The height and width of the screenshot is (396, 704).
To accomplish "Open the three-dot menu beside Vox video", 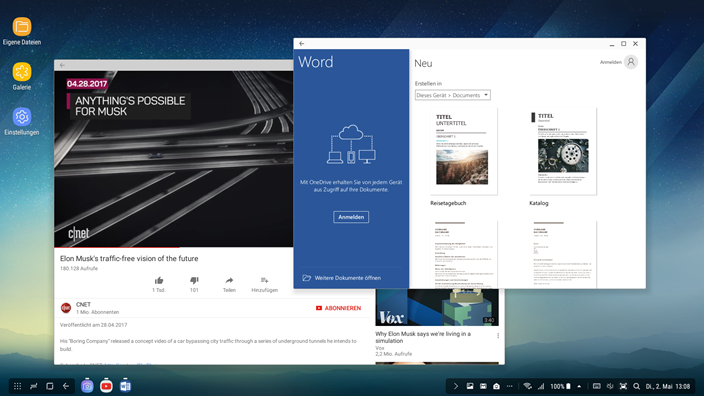I will coord(498,335).
